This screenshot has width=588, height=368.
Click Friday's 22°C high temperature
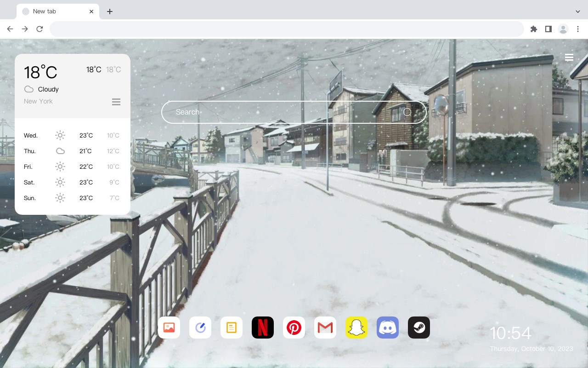pyautogui.click(x=86, y=167)
